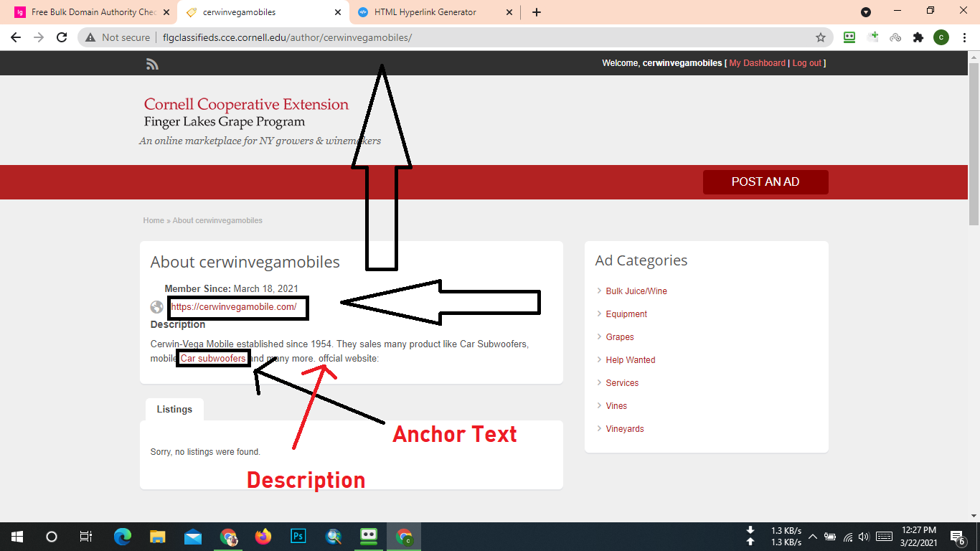Bookmark this page with star icon

[821, 37]
